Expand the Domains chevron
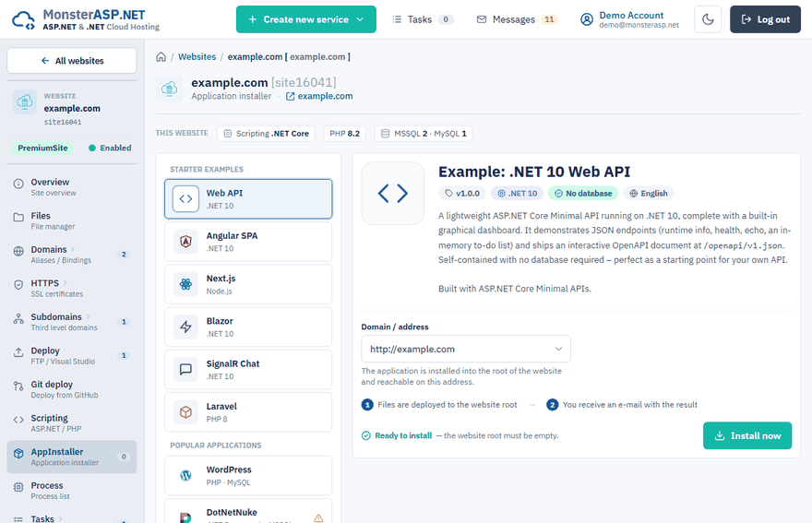The image size is (812, 523). (73, 249)
